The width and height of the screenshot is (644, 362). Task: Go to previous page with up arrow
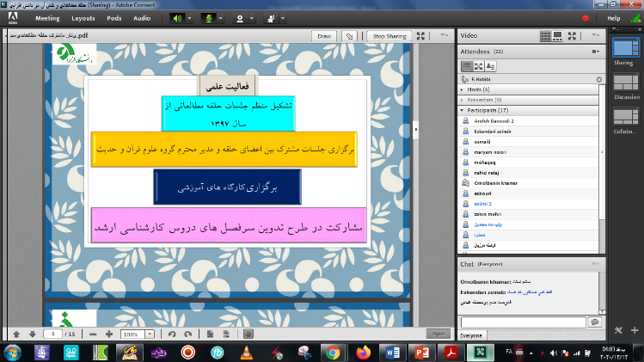16,334
